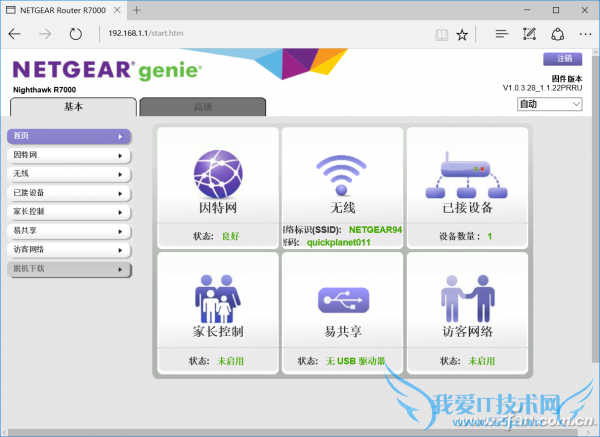The width and height of the screenshot is (600, 437).
Task: Select 家长控制 in the sidebar menu
Action: (x=69, y=212)
